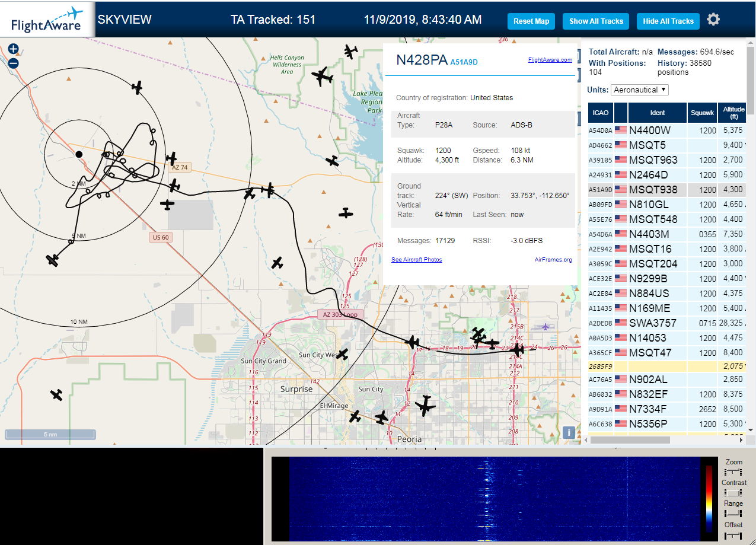Select the MSQT548 row in the table
The width and height of the screenshot is (756, 545).
(x=667, y=219)
